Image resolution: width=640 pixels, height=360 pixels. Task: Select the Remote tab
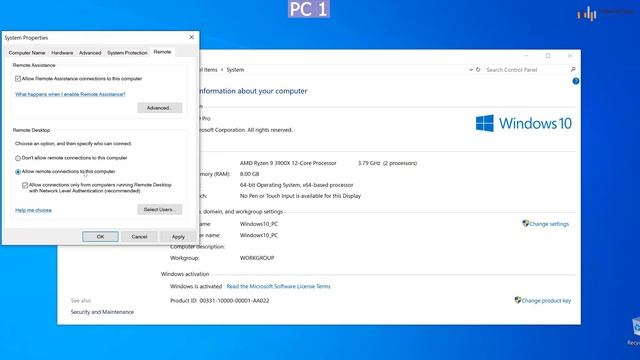coord(162,52)
